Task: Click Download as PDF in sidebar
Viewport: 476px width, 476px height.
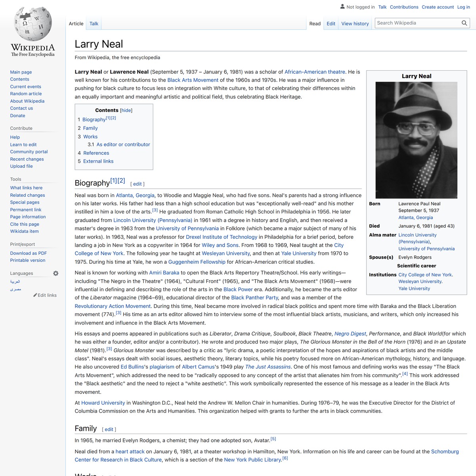Action: click(28, 253)
